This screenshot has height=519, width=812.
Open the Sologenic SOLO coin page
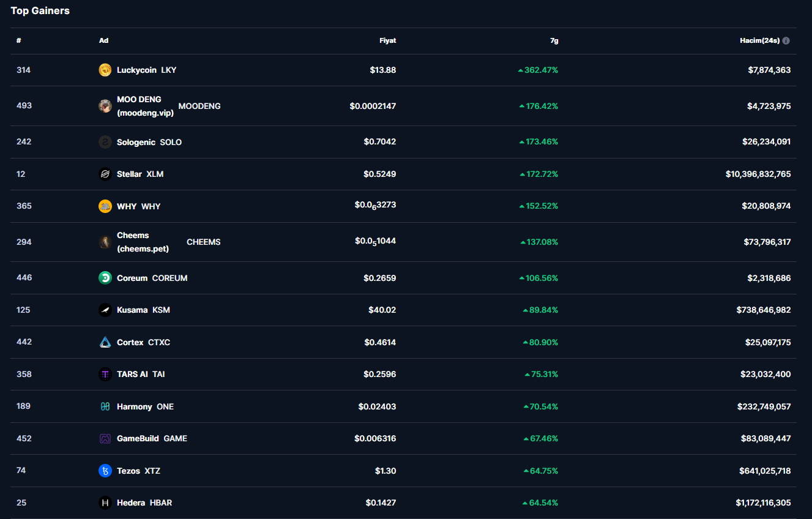149,142
